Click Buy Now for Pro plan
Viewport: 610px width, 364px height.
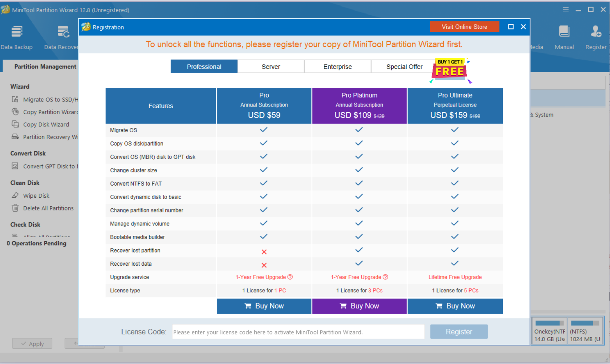pos(264,306)
